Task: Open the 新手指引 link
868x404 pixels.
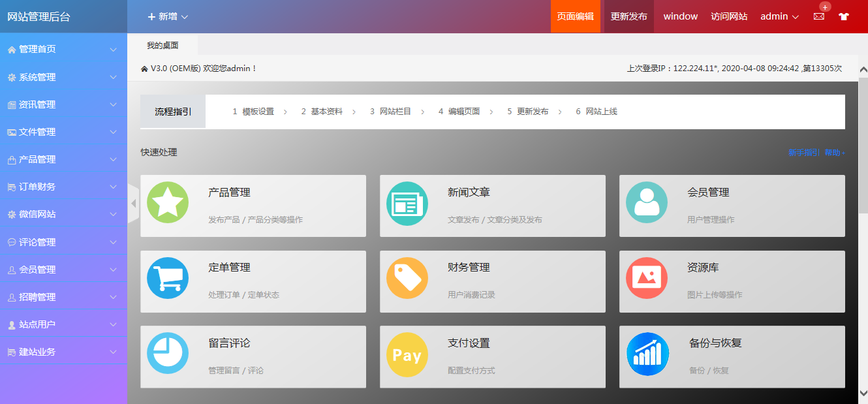Action: (x=802, y=151)
